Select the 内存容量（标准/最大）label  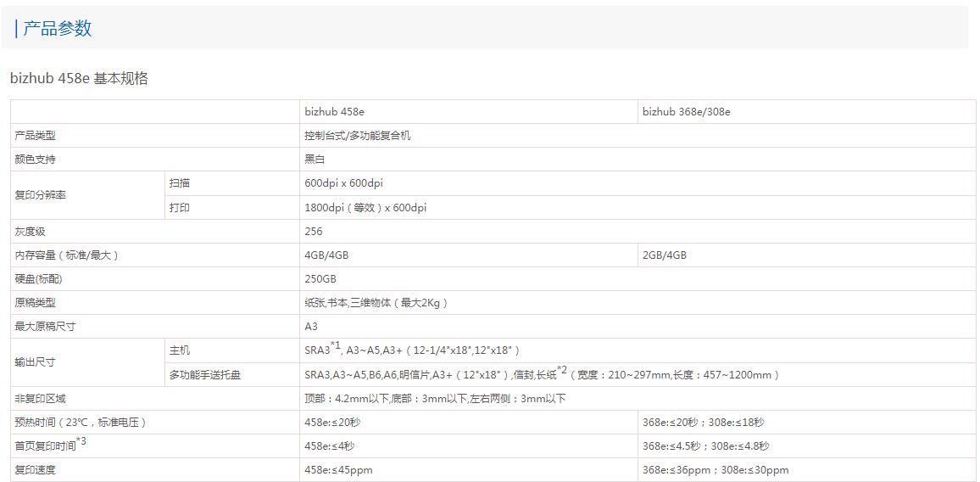point(67,255)
